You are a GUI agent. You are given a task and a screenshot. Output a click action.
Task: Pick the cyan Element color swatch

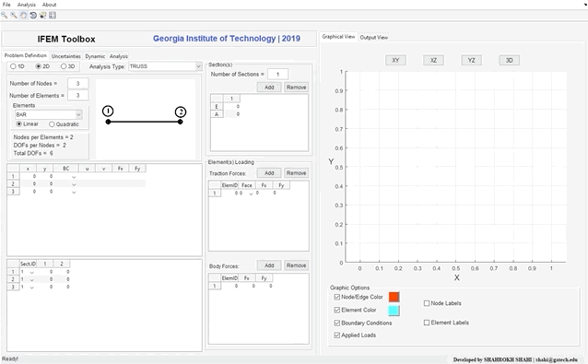click(394, 311)
